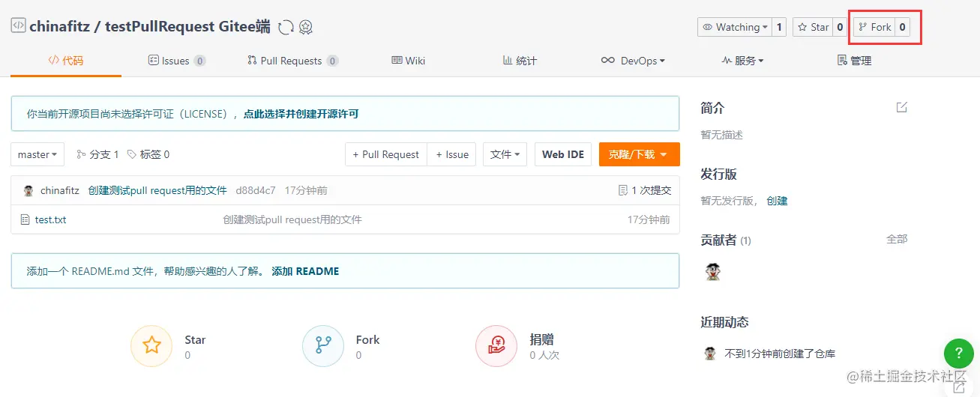This screenshot has width=980, height=397.
Task: Click the Watching count 1
Action: pos(779,27)
